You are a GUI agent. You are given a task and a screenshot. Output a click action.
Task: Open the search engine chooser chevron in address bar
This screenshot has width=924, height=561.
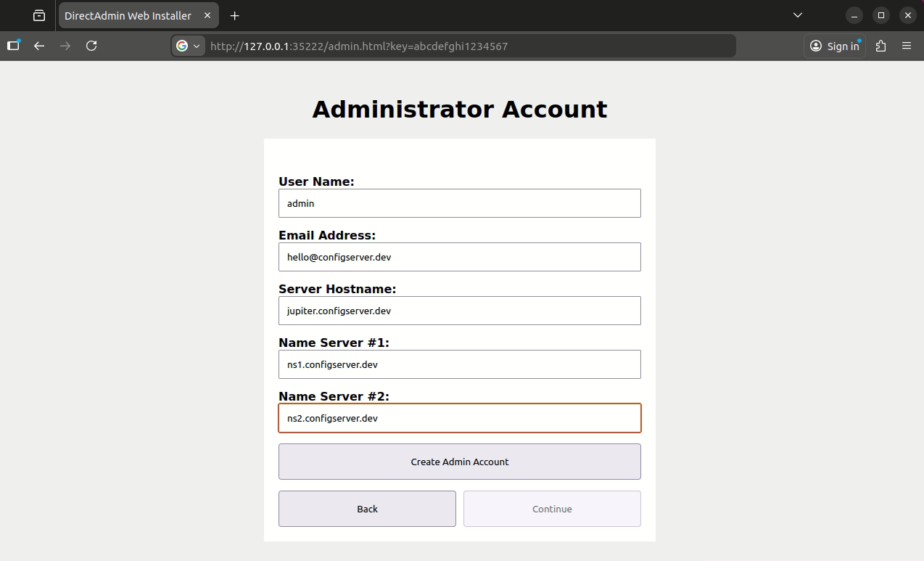[195, 46]
